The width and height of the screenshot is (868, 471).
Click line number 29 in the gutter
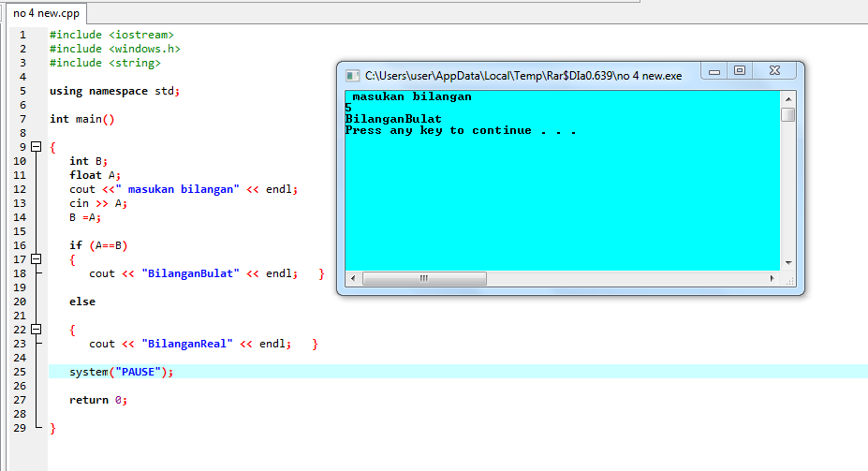pyautogui.click(x=20, y=428)
